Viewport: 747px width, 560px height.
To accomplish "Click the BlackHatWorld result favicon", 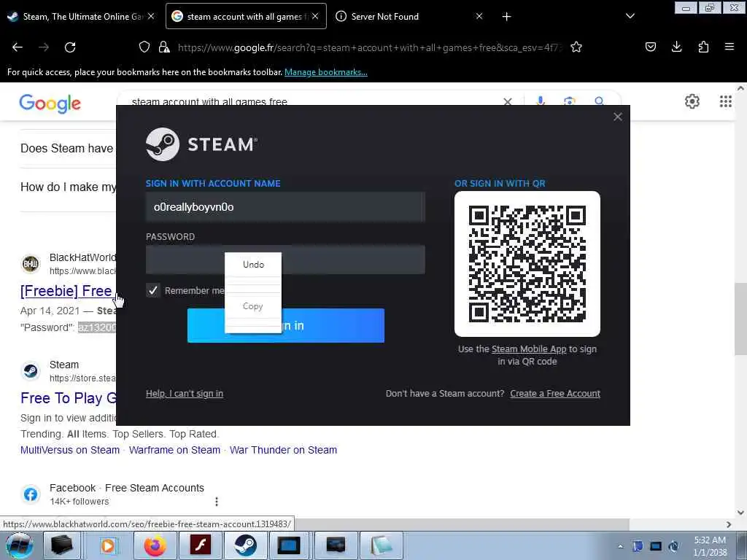I will click(x=31, y=263).
